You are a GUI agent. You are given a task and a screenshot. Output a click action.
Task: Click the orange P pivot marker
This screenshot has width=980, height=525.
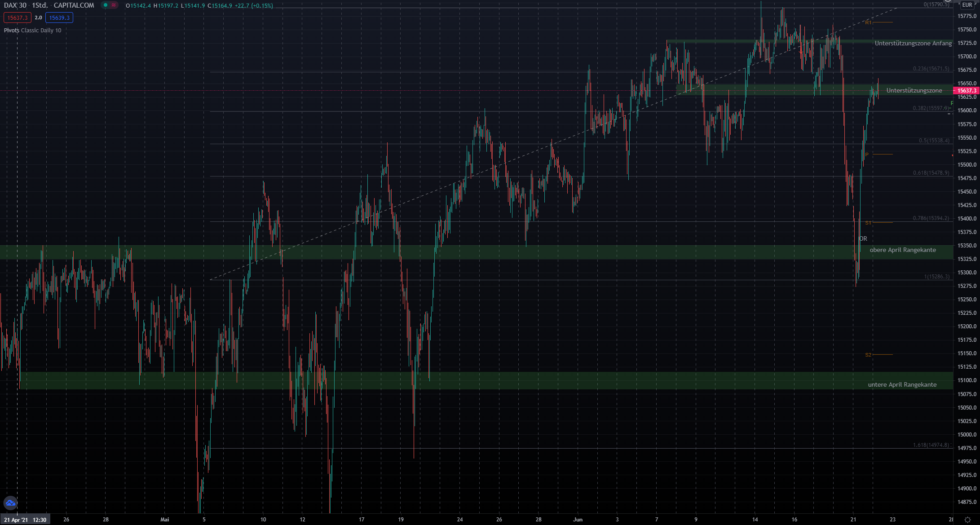[x=867, y=154]
